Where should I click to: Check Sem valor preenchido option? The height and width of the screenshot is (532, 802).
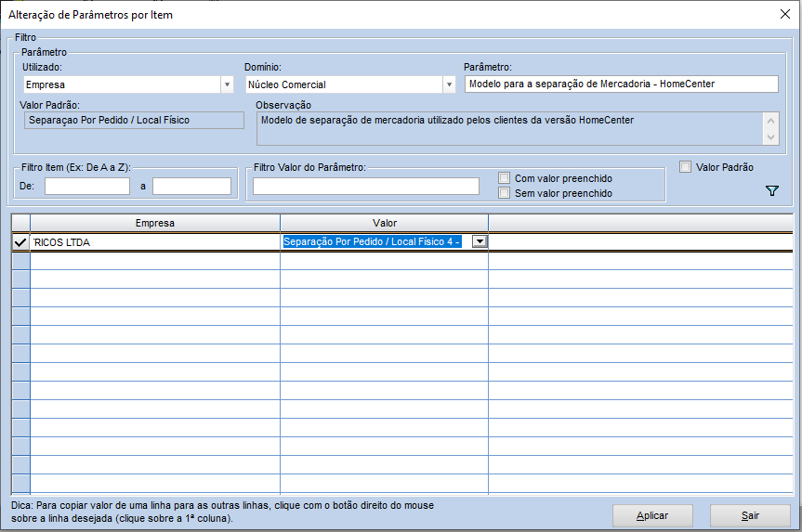[505, 193]
